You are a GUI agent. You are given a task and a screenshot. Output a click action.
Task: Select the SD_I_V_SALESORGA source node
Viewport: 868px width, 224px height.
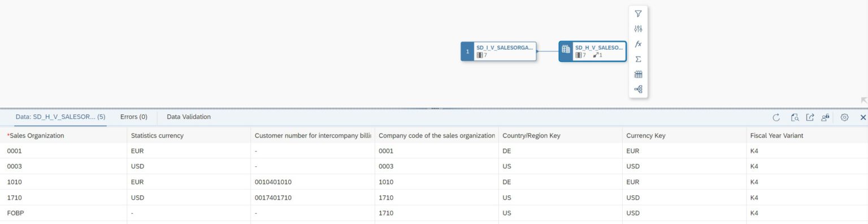point(498,51)
